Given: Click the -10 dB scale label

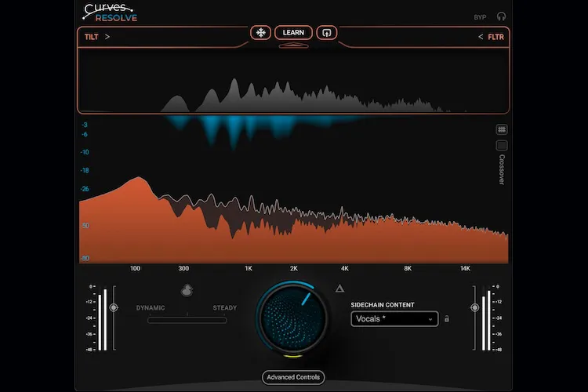Looking at the screenshot, I should pyautogui.click(x=85, y=152).
